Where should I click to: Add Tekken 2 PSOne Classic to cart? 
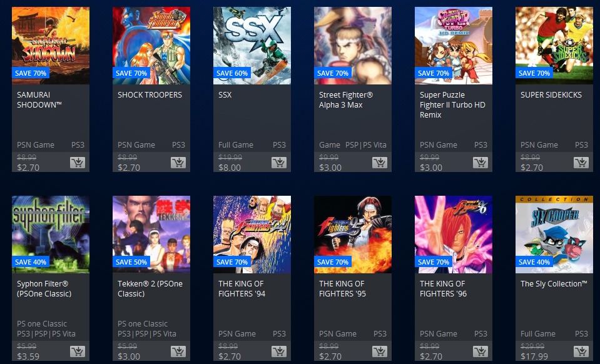(178, 351)
